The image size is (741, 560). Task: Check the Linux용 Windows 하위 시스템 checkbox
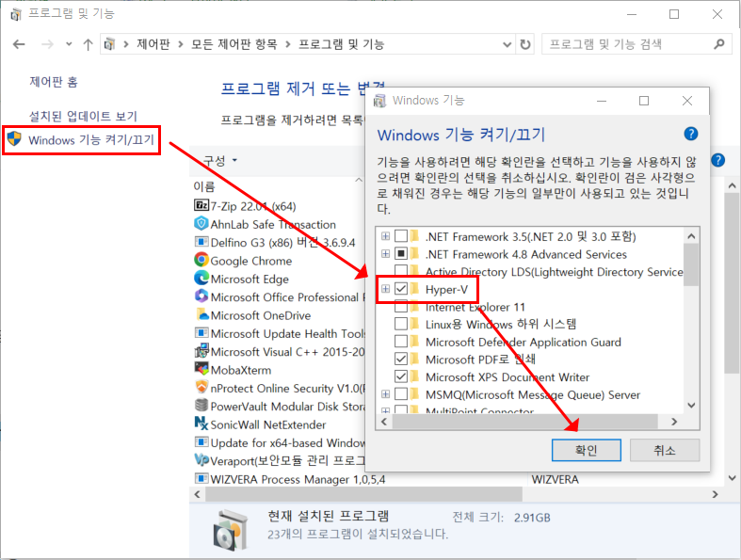tap(401, 324)
